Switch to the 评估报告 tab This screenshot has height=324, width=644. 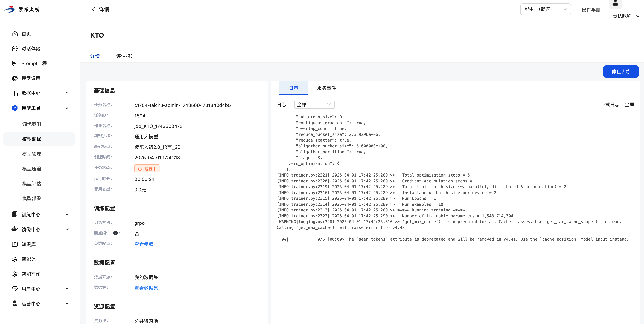pyautogui.click(x=126, y=56)
